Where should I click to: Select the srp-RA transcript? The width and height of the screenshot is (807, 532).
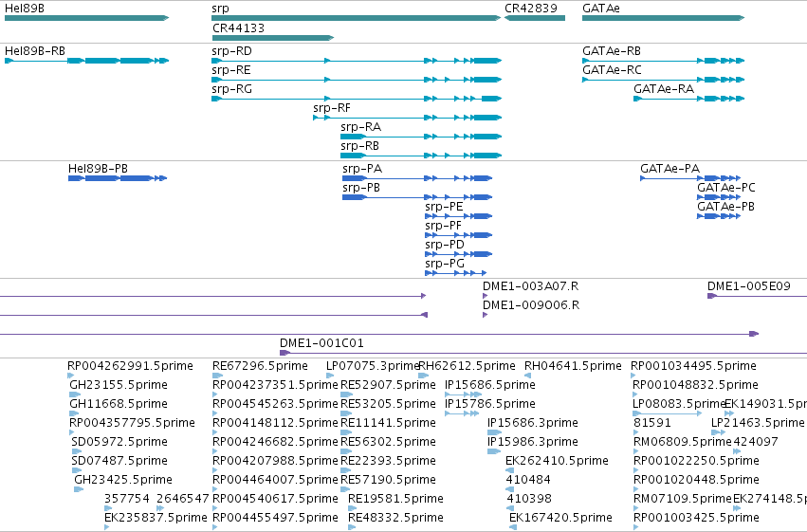click(420, 137)
